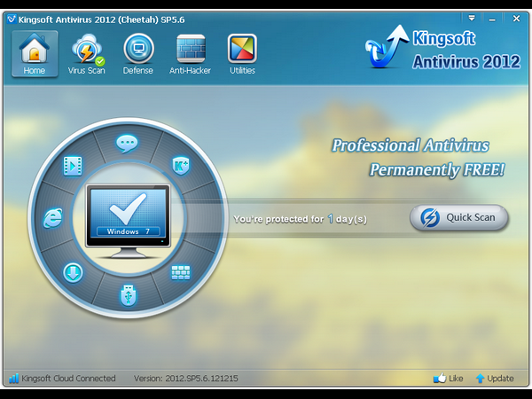Click the Kingsoft Antivirus 2012 logo
532x399 pixels.
442,48
